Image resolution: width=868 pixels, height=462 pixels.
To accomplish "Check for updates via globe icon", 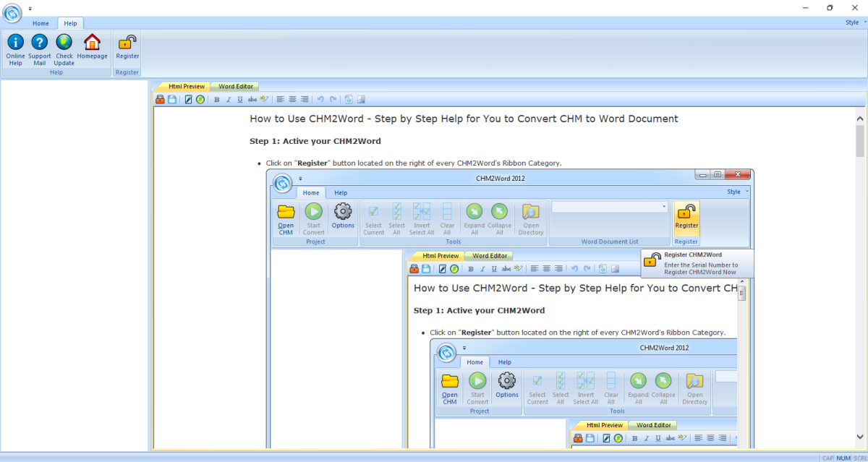I will 64,49.
